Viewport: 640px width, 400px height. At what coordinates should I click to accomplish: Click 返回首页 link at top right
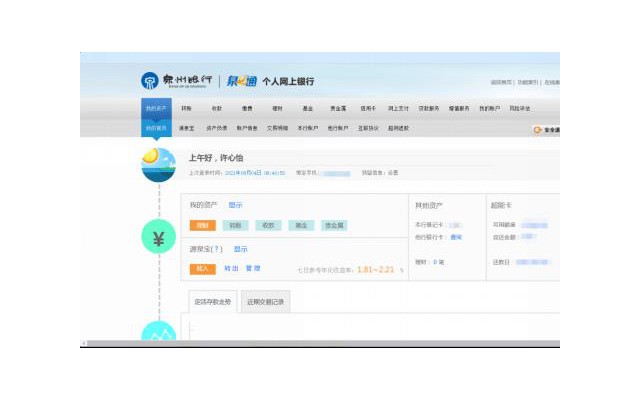(x=501, y=82)
